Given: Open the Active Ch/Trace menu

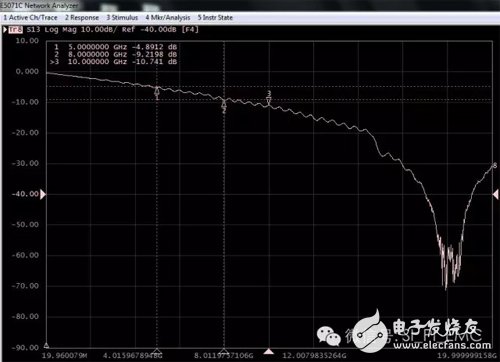Looking at the screenshot, I should point(30,18).
